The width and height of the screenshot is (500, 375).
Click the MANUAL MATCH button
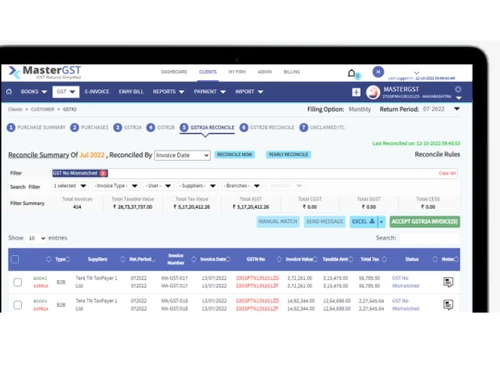278,222
